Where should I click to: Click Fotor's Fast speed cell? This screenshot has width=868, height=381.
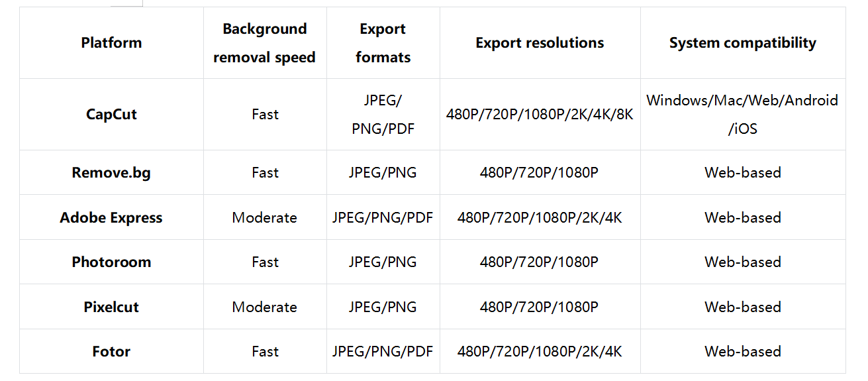coord(265,351)
